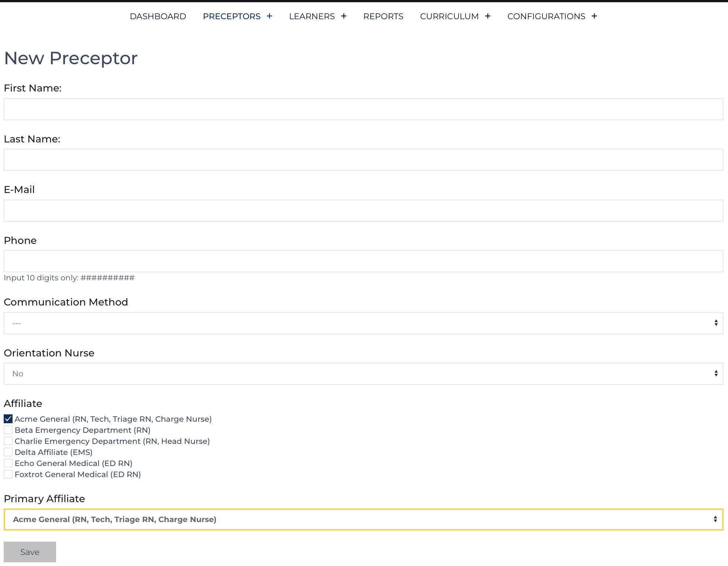Viewport: 728px width, 566px height.
Task: Click the Beta Emergency Department (RN) label
Action: tap(83, 430)
